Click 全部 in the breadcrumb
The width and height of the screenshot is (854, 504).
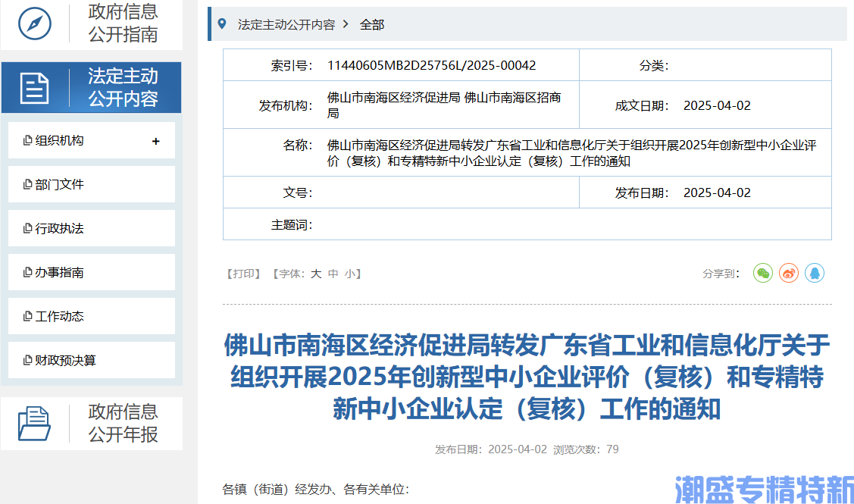point(372,24)
